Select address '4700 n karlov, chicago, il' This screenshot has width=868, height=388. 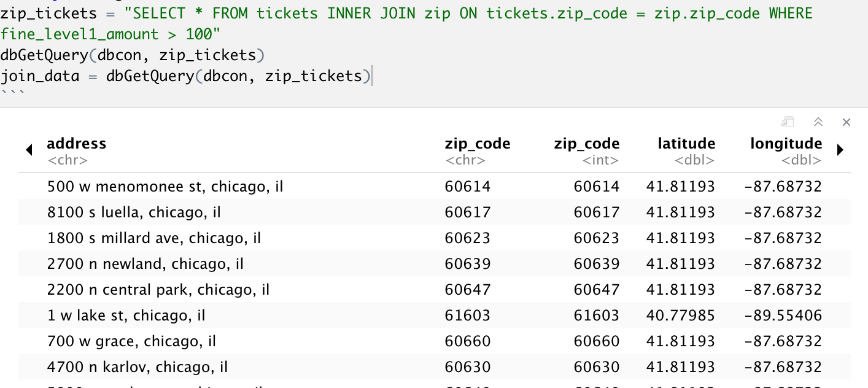click(138, 367)
